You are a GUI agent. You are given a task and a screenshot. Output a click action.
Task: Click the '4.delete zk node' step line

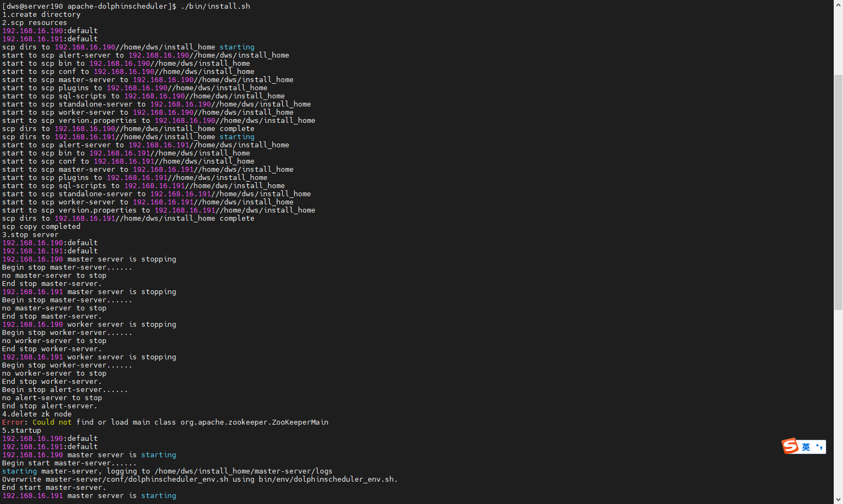[x=37, y=414]
